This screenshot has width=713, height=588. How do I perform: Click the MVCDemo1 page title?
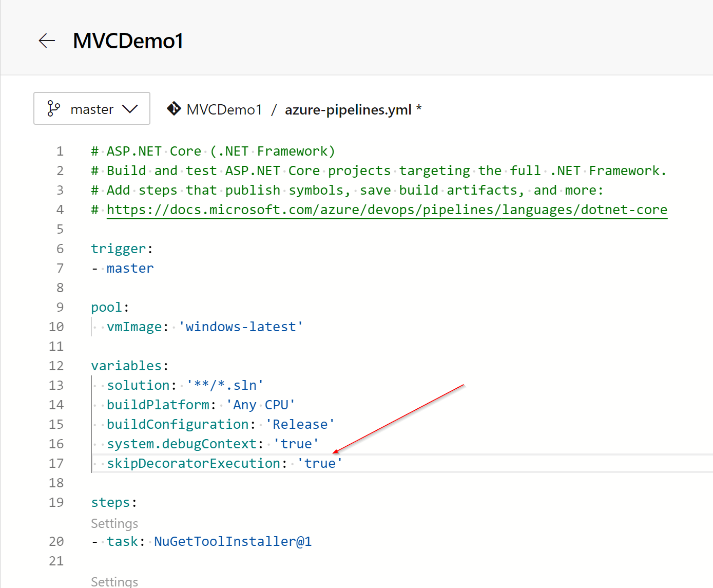pos(128,41)
